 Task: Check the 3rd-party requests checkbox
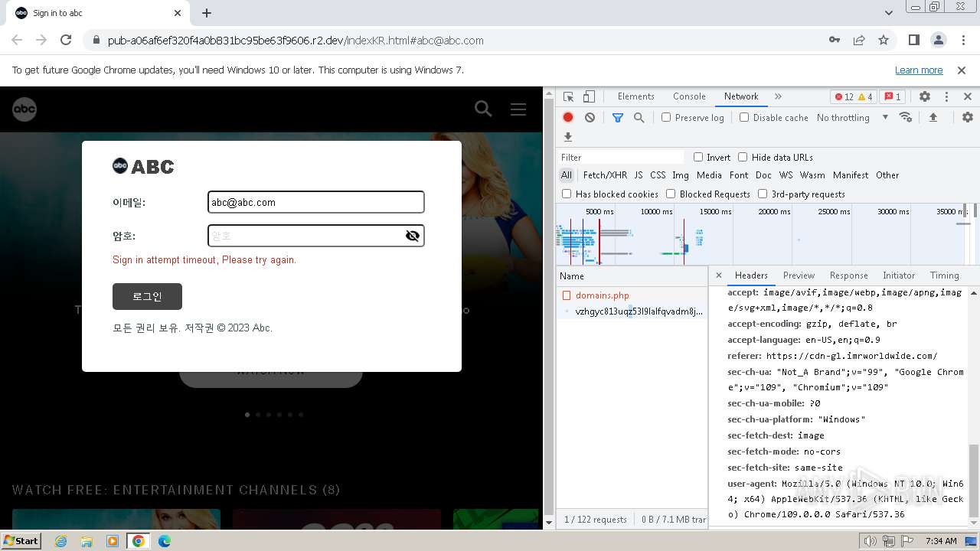point(763,194)
